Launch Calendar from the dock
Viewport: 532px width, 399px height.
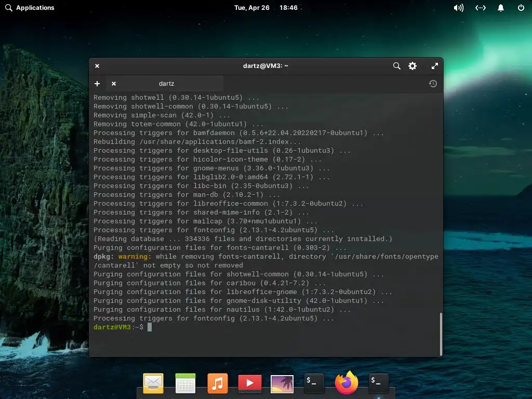point(185,383)
